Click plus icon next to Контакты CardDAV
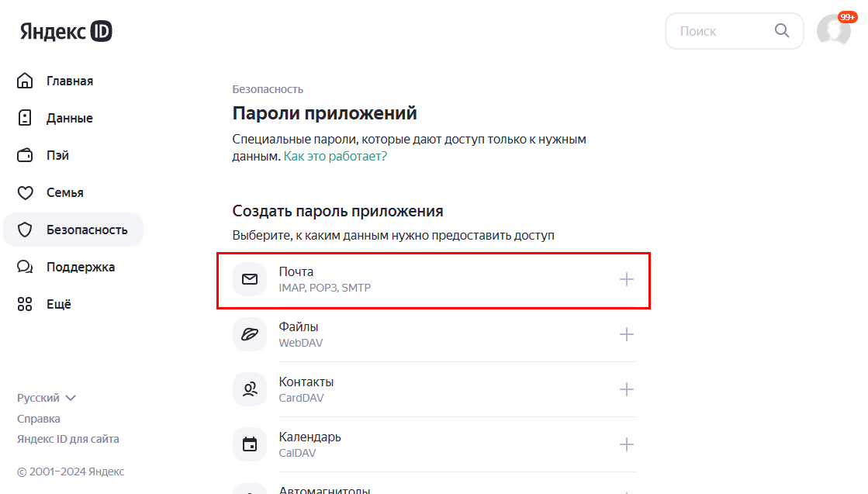Image resolution: width=868 pixels, height=494 pixels. (627, 389)
